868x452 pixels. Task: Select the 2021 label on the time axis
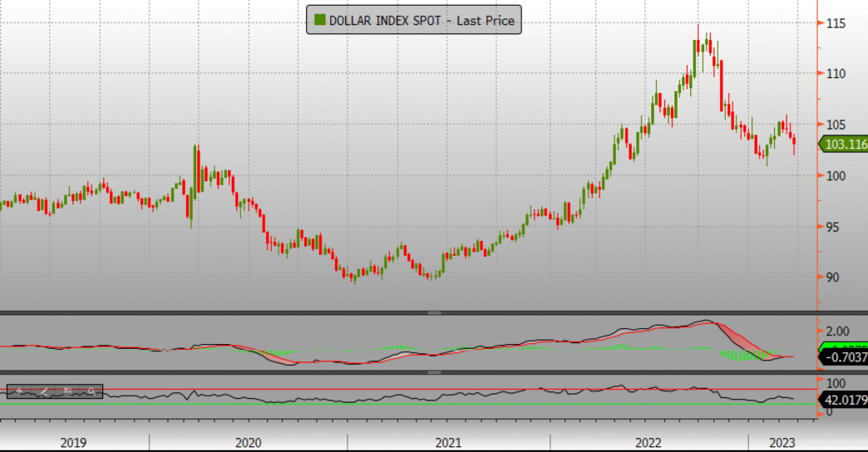point(448,442)
